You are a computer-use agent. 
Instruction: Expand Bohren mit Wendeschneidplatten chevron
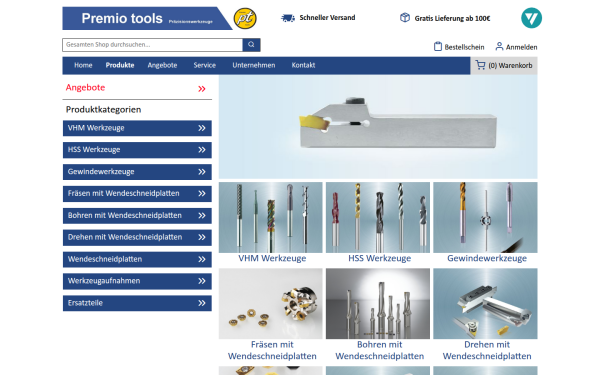pos(202,216)
